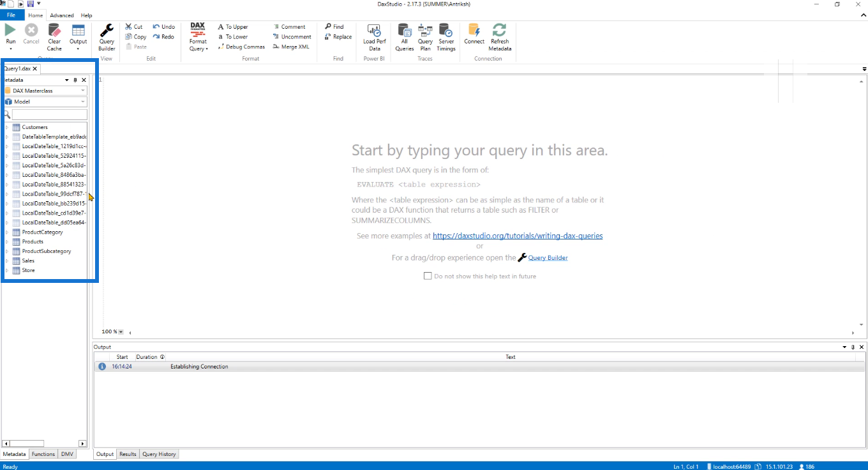868x470 pixels.
Task: Click the Save icon in the title bar
Action: coord(30,4)
